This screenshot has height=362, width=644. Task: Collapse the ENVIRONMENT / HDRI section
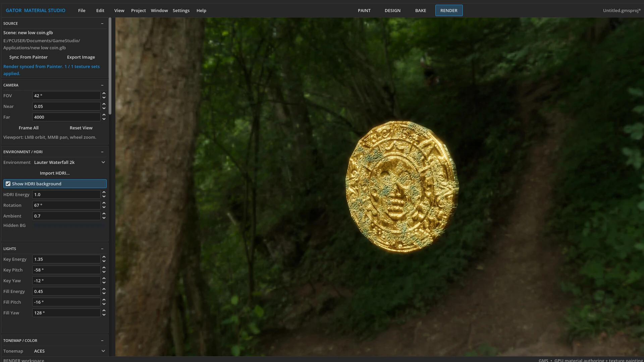coord(102,152)
